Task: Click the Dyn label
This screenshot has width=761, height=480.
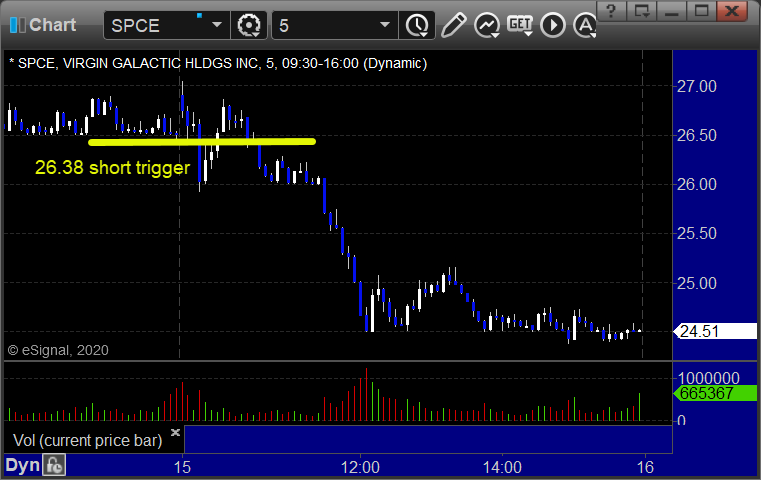Action: [x=22, y=465]
